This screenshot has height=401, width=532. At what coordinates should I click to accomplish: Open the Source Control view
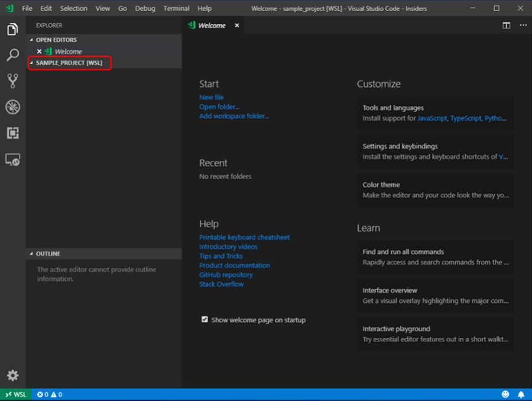click(12, 81)
